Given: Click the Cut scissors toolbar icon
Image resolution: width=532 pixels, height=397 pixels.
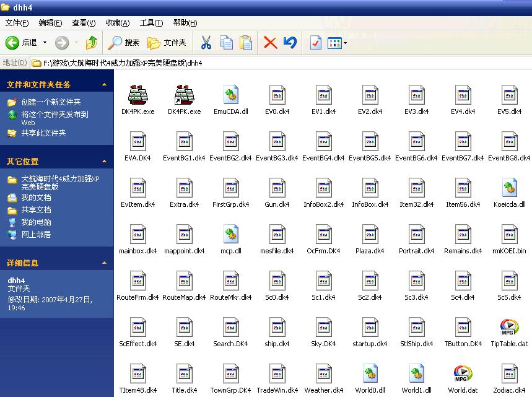Looking at the screenshot, I should pos(206,43).
